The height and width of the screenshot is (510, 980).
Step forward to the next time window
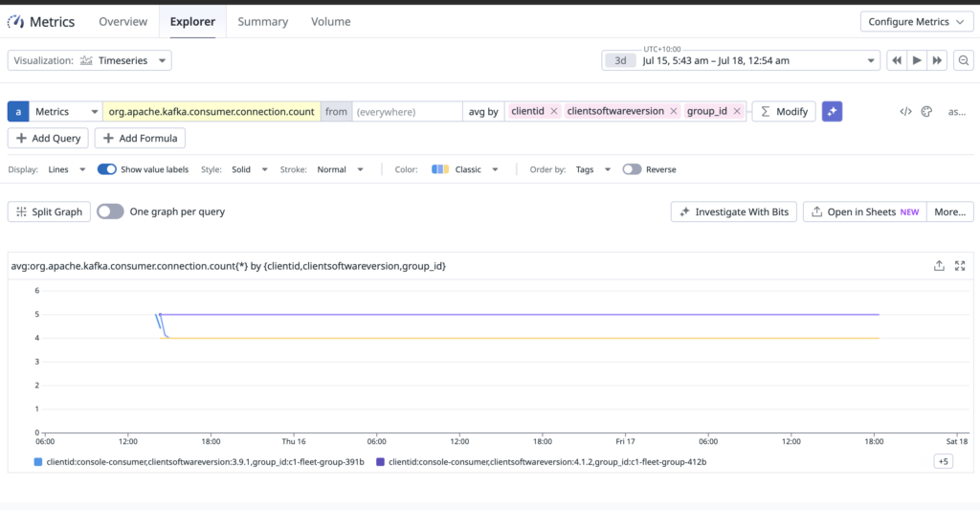pos(937,60)
